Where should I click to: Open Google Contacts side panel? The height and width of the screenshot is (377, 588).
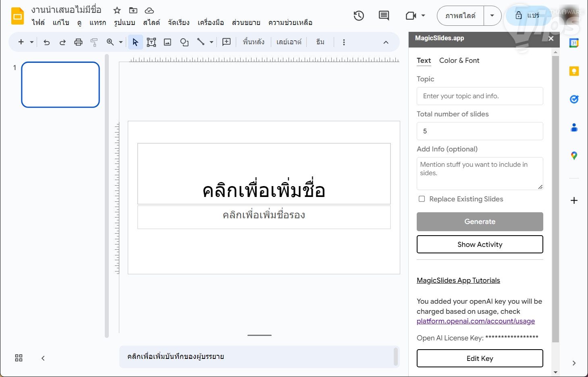click(x=574, y=128)
